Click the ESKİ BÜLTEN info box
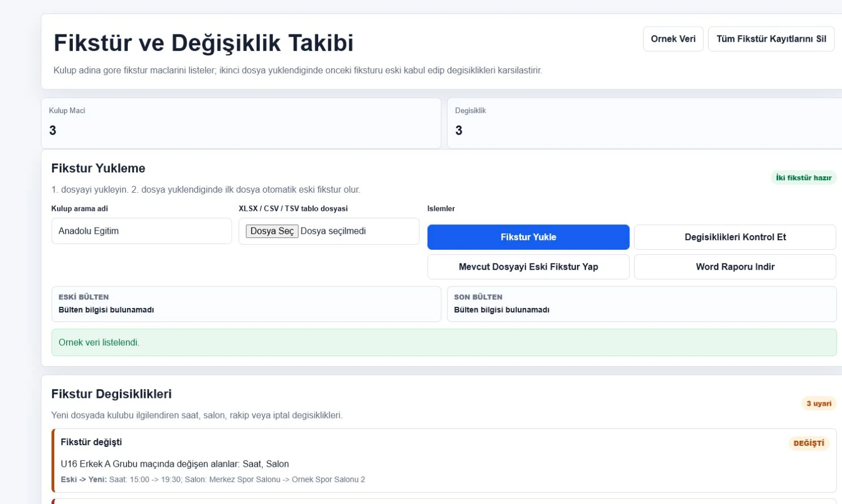Viewport: 842px width, 504px height. (246, 304)
